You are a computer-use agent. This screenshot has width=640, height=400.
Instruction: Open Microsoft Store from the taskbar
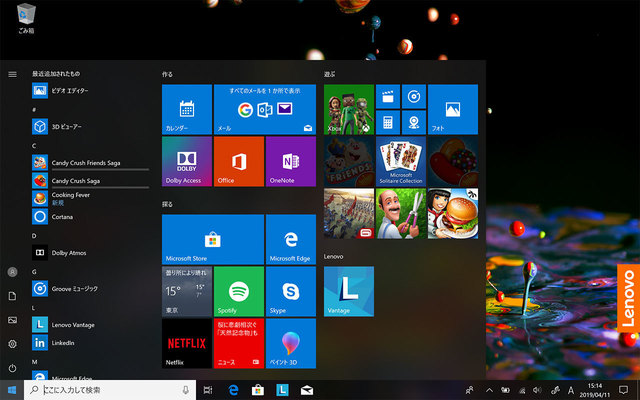258,390
